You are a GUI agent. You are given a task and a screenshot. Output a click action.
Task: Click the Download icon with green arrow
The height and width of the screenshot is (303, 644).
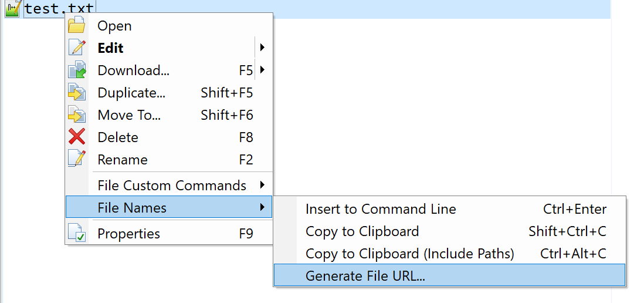tap(77, 70)
